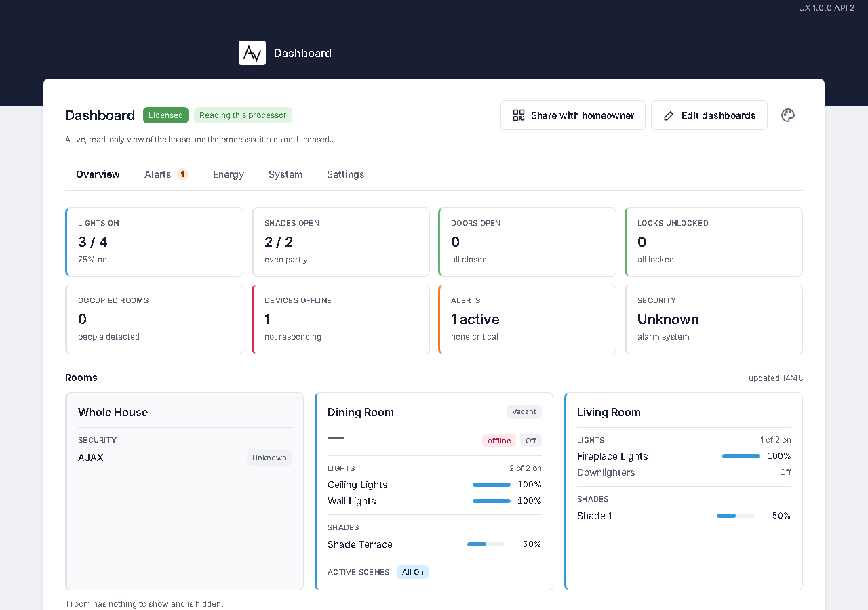868x610 pixels.
Task: Click the Shade 1 position bar
Action: (x=736, y=516)
